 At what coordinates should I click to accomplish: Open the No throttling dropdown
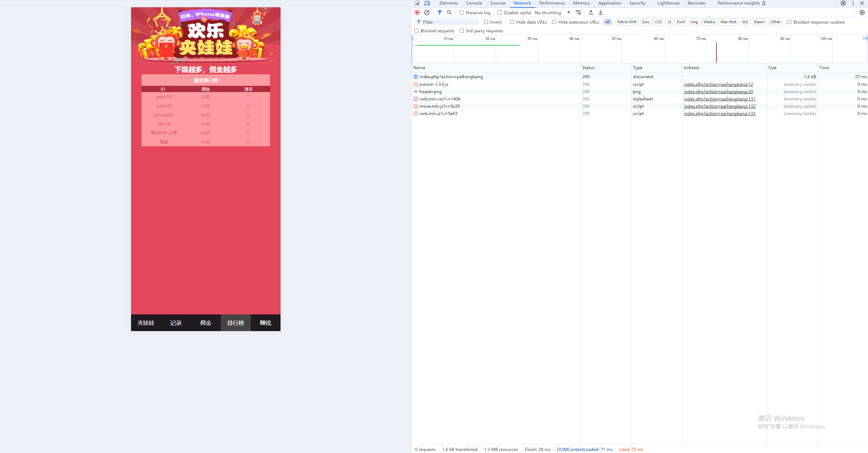(x=552, y=13)
